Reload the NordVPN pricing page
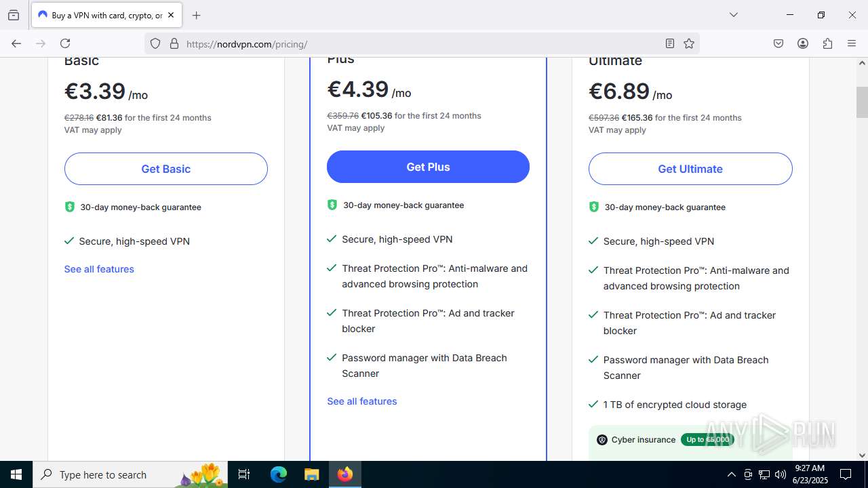Screen dimensions: 868x488 click(65, 43)
